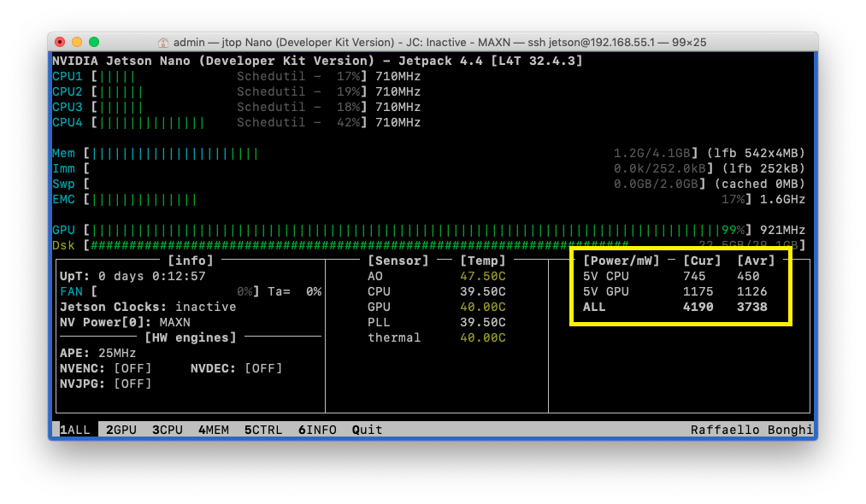Click the [HW engines] header
The image size is (866, 504).
[191, 337]
